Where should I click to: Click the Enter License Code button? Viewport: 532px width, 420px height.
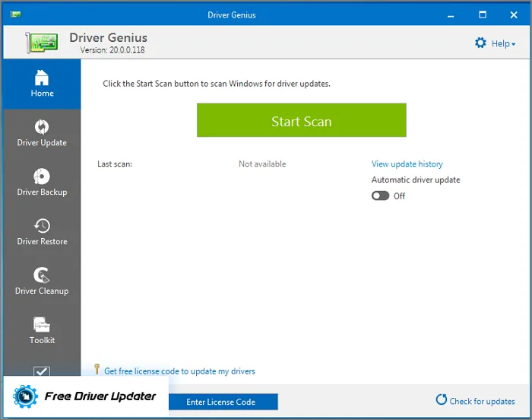220,402
